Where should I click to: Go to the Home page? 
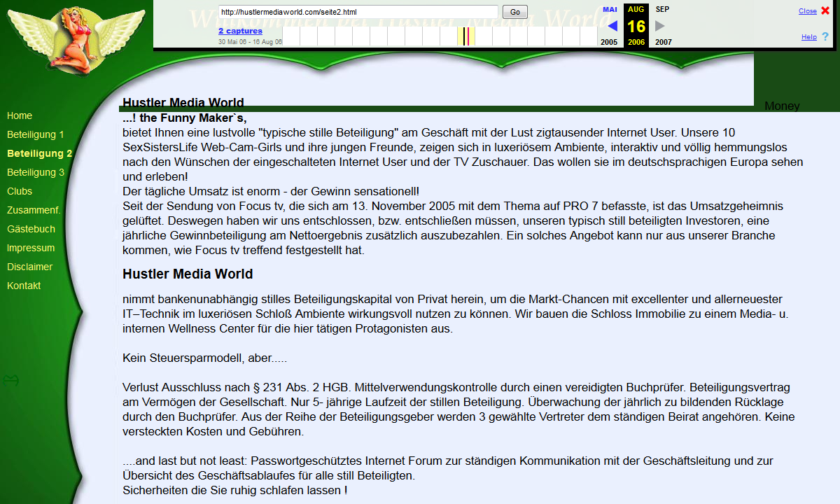[20, 115]
